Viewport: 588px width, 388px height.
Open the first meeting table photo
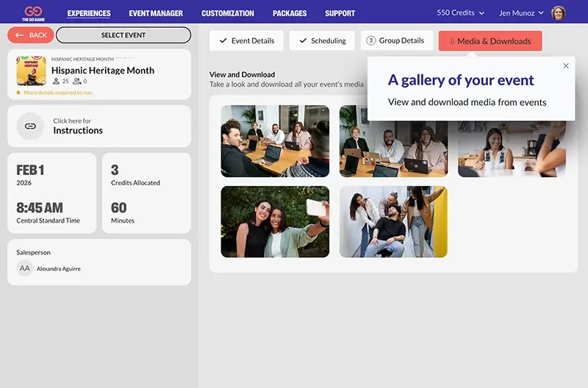[275, 140]
